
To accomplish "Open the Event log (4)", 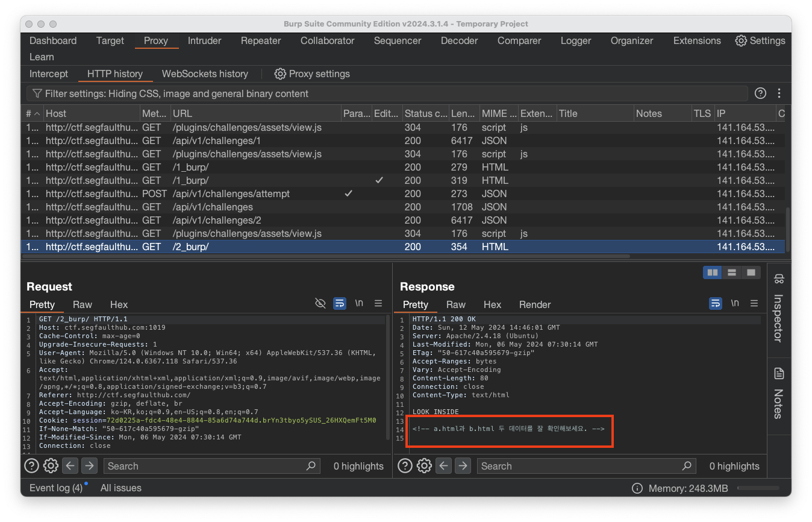I will click(56, 488).
